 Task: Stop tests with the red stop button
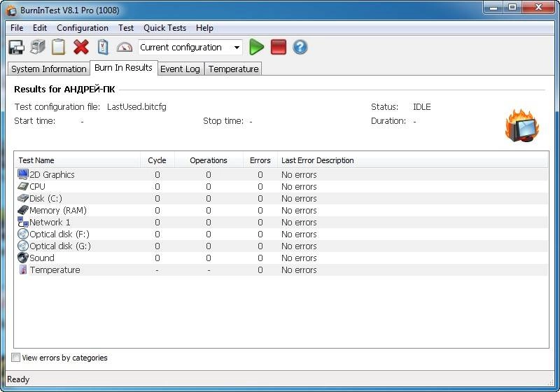[x=279, y=47]
